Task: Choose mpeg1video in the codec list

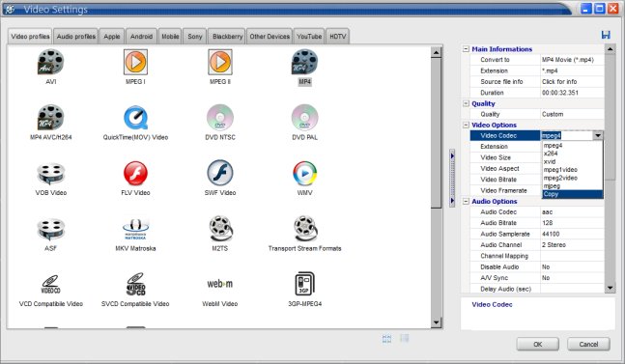Action: (573, 170)
